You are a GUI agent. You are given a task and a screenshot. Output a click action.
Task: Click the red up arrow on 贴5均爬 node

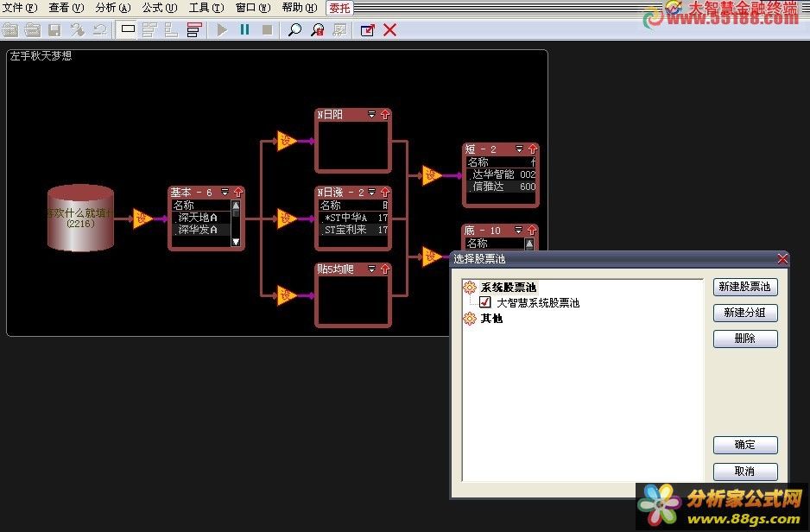point(385,269)
